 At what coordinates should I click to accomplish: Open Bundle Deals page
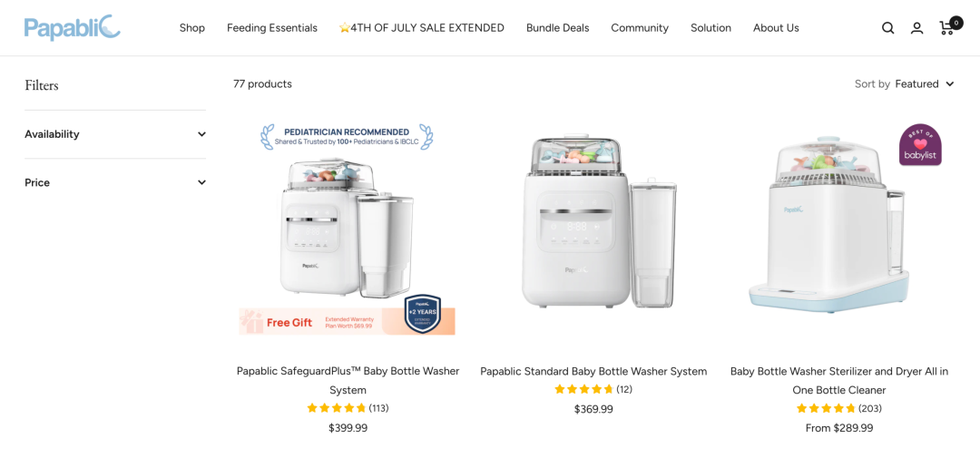click(x=557, y=28)
